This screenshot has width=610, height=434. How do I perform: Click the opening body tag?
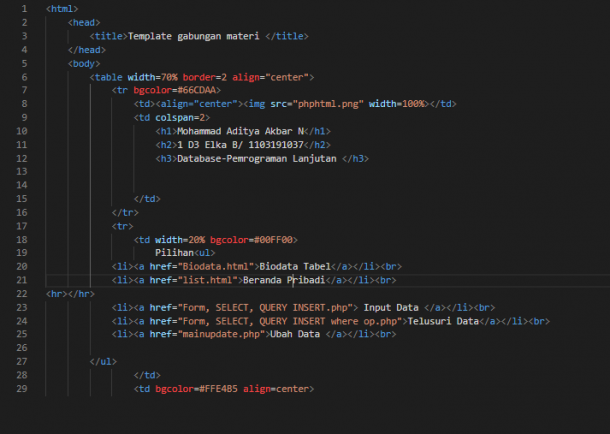[x=84, y=63]
